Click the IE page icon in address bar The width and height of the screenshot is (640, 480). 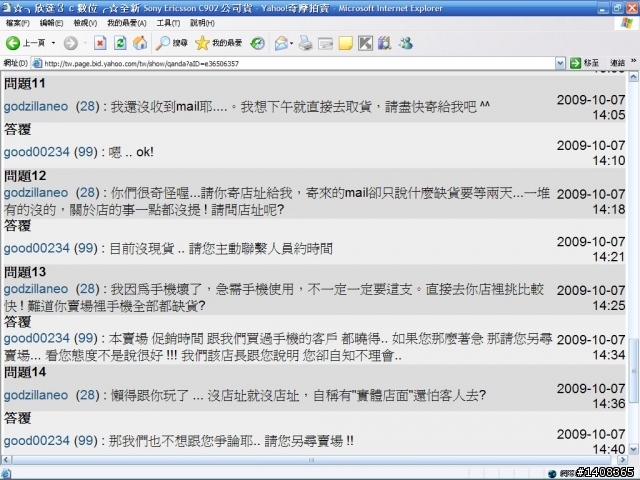point(37,63)
